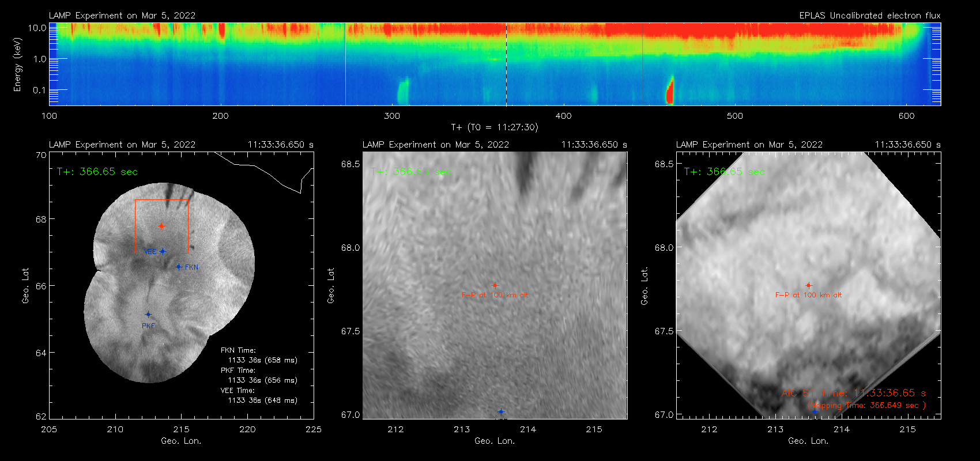
Task: Click the '(Mapping Time: 366.649 sec )' text
Action: click(x=866, y=406)
